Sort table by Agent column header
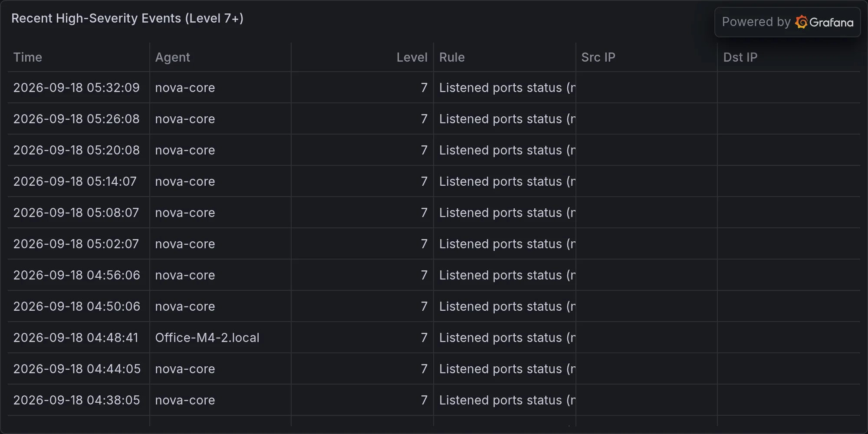The width and height of the screenshot is (868, 434). tap(173, 57)
